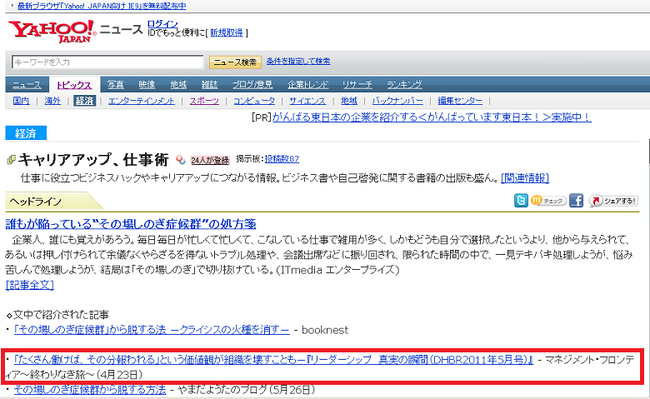The width and height of the screenshot is (650, 399).
Task: Open the 写真 tab
Action: (x=116, y=85)
